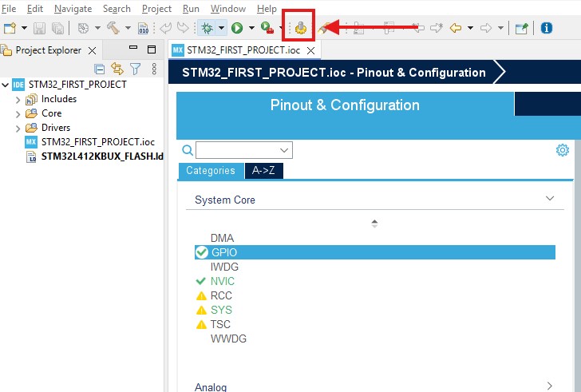Screen dimensions: 581x392
Task: Expand the Core folder
Action: click(18, 114)
